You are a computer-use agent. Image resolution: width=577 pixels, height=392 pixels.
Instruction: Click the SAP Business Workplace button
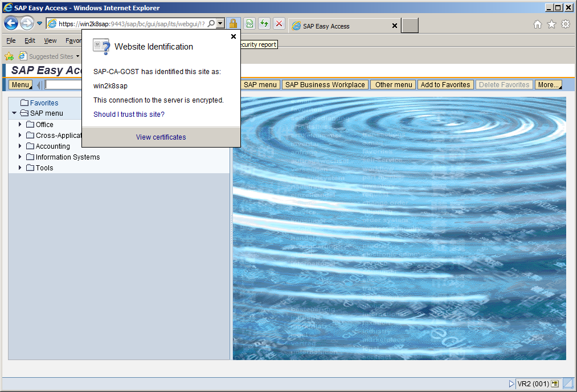click(325, 85)
